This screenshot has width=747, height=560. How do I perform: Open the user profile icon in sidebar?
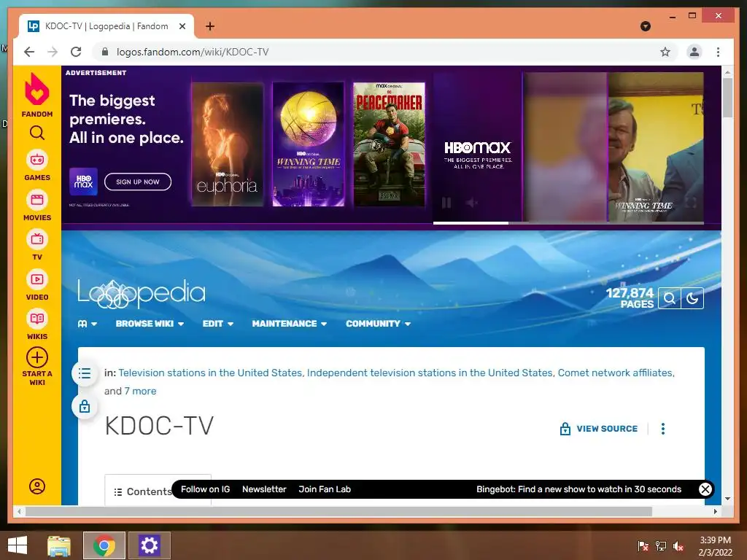(37, 486)
